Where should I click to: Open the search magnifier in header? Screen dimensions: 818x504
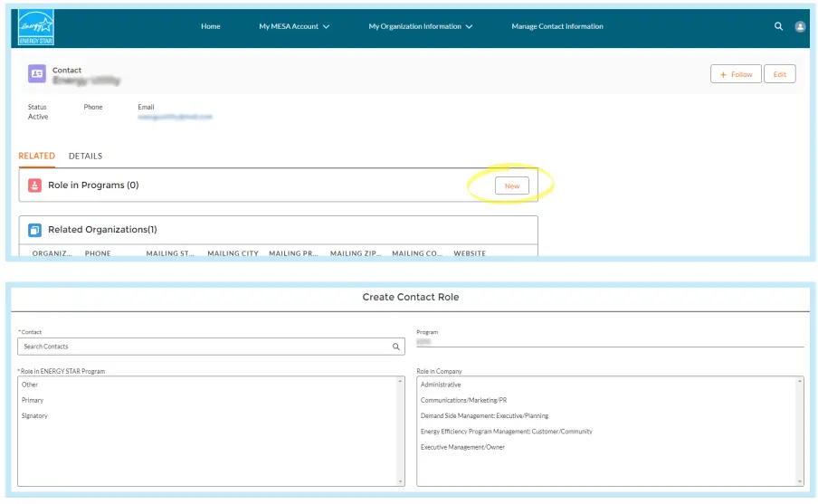coord(778,26)
